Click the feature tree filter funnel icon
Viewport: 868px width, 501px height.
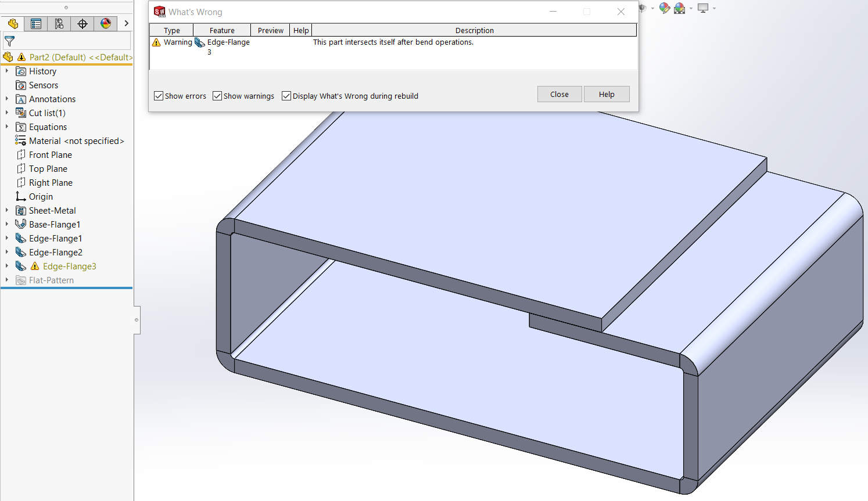coord(10,41)
